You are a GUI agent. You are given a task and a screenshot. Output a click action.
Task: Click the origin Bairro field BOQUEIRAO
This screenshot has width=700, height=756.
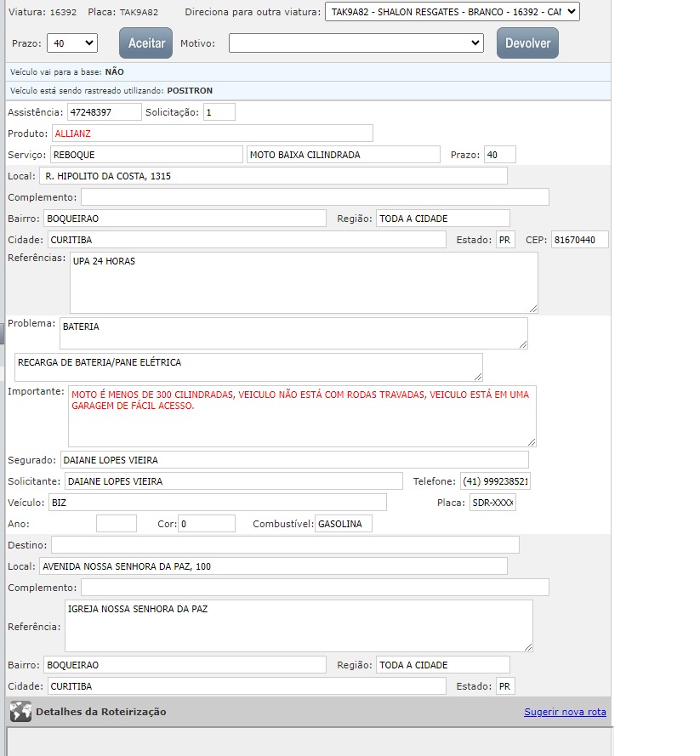point(185,218)
